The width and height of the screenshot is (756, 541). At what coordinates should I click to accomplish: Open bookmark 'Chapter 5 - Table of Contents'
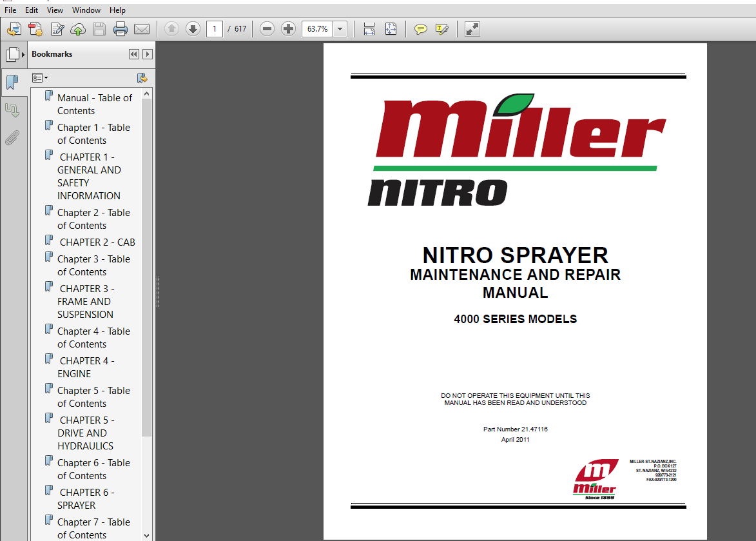point(93,397)
